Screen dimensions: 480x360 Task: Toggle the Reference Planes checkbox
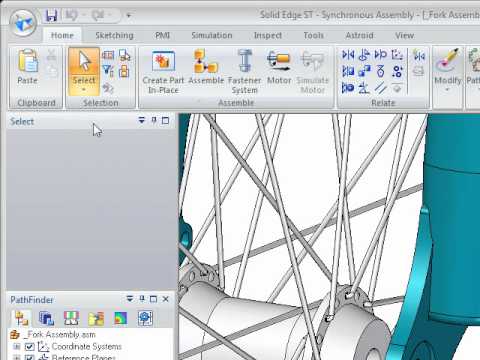point(29,357)
